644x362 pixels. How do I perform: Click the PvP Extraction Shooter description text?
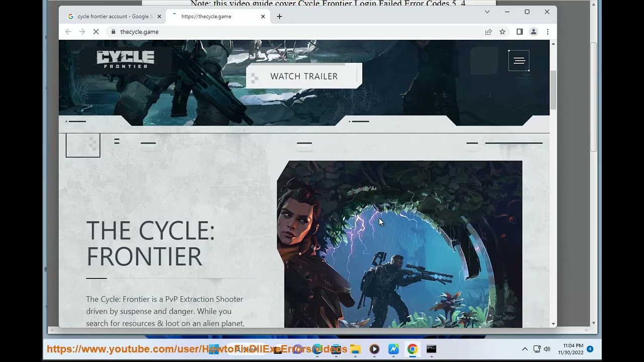click(x=165, y=311)
